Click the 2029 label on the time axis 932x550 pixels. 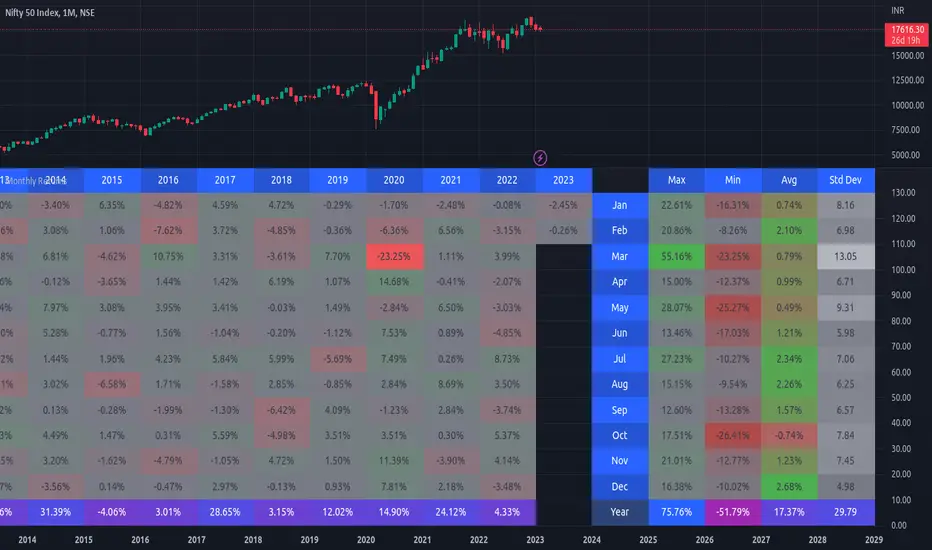tap(874, 540)
